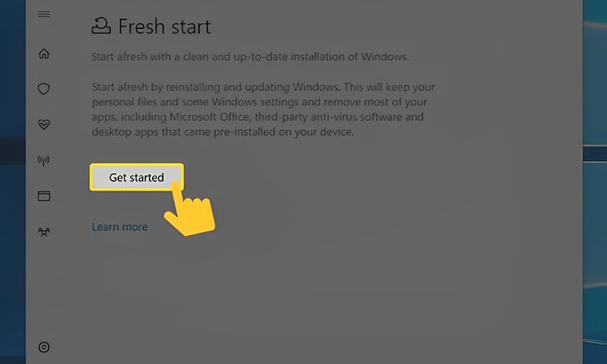Viewport: 607px width, 364px height.
Task: Open Settings gear in sidebar
Action: tap(44, 348)
